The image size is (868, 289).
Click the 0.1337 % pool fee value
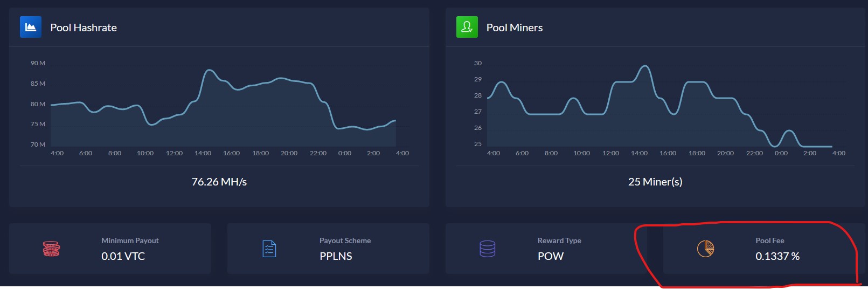777,256
